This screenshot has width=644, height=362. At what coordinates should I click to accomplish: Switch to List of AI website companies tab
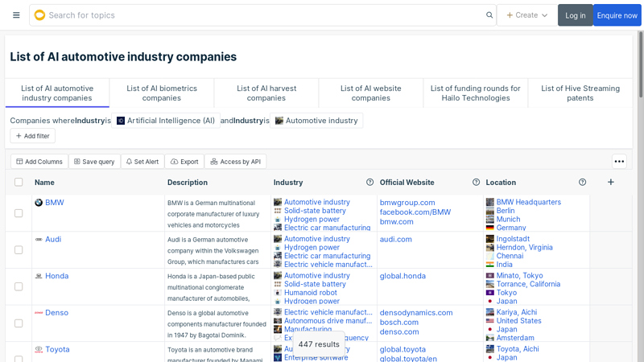click(x=371, y=93)
